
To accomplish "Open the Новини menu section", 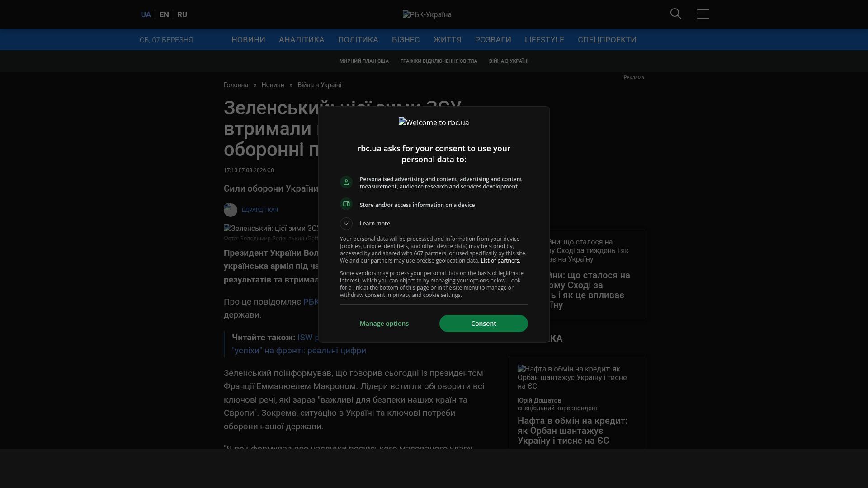I will [x=248, y=40].
